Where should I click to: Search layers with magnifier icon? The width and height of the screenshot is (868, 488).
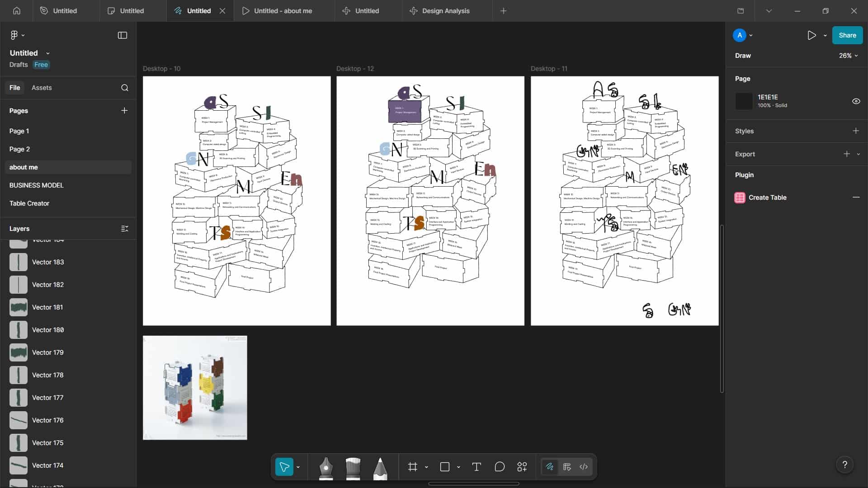125,88
